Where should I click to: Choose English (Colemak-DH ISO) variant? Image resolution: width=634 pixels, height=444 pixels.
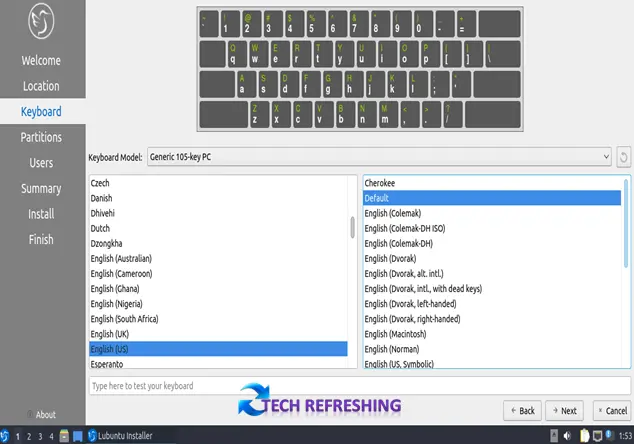point(492,228)
